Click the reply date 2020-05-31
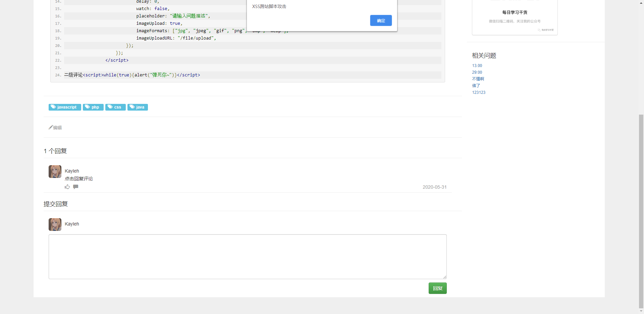The height and width of the screenshot is (314, 644). (x=434, y=187)
